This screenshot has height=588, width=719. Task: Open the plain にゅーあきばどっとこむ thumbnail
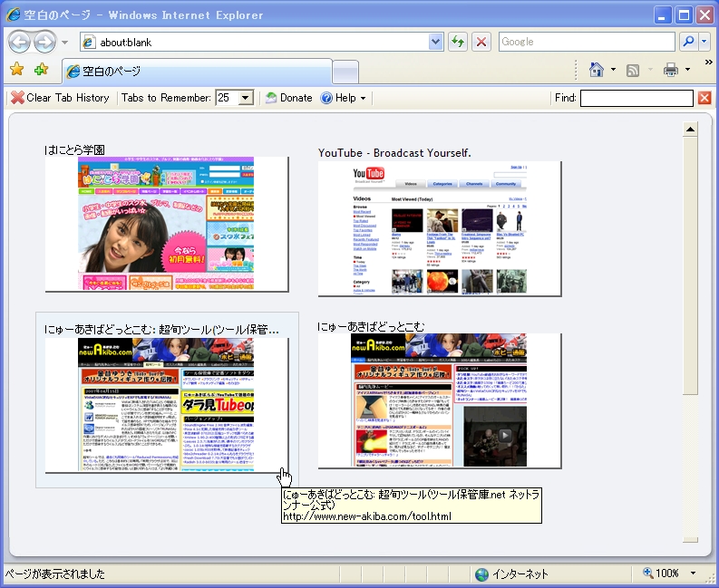(440, 401)
